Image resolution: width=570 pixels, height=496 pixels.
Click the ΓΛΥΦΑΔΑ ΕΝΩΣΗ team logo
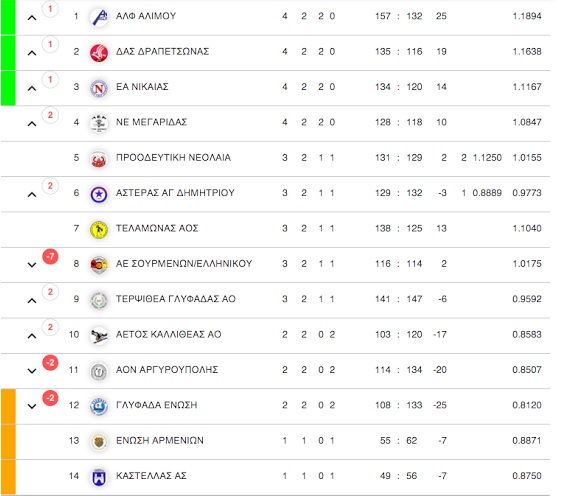click(99, 406)
